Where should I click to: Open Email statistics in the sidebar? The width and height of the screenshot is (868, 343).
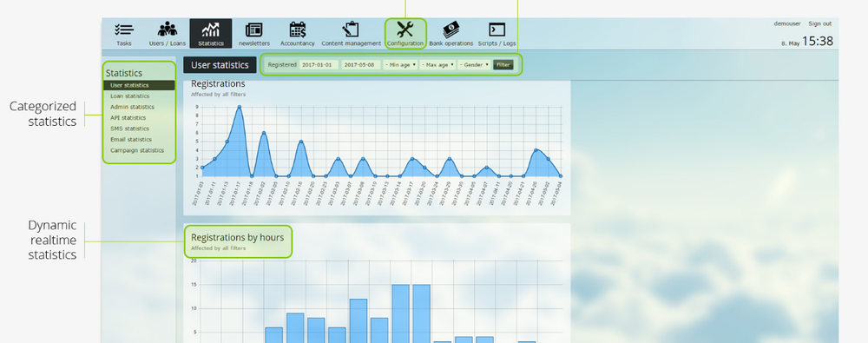click(x=131, y=140)
